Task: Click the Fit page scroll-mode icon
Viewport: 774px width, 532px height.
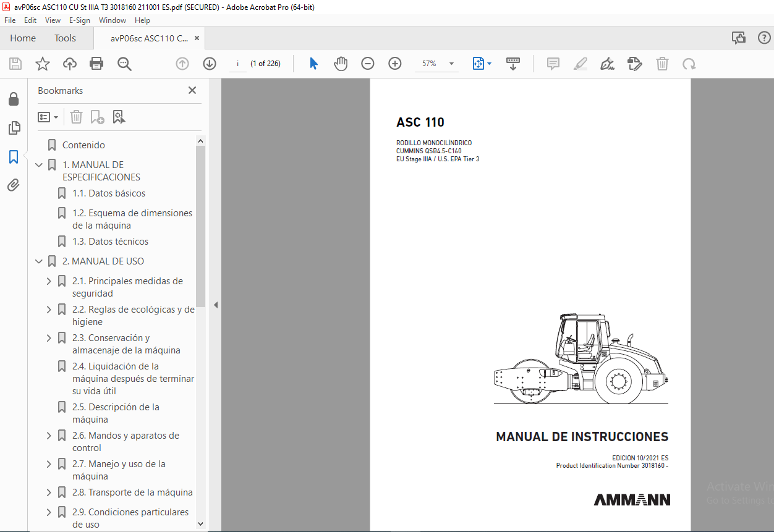Action: click(478, 64)
